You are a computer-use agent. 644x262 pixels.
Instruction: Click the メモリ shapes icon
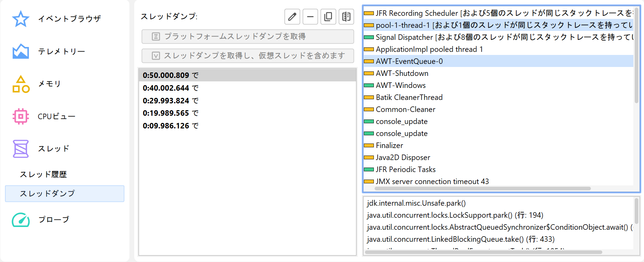(x=21, y=84)
